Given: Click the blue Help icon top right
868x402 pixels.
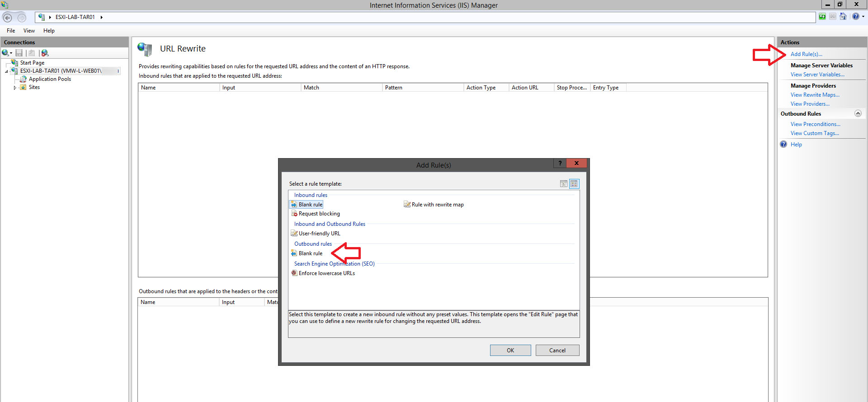Looking at the screenshot, I should [x=856, y=17].
